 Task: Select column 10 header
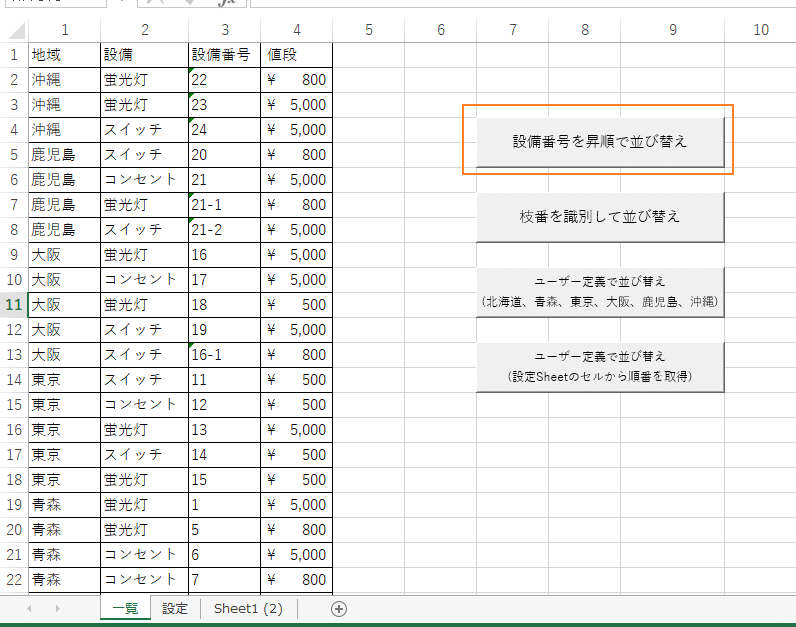760,30
